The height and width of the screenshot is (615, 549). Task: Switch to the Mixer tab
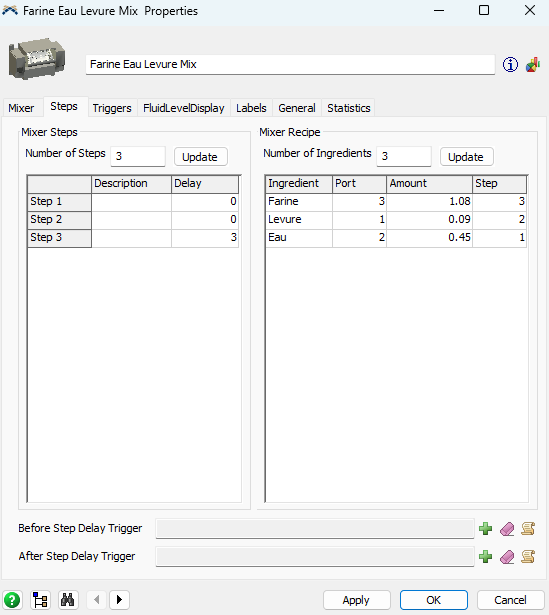coord(21,108)
